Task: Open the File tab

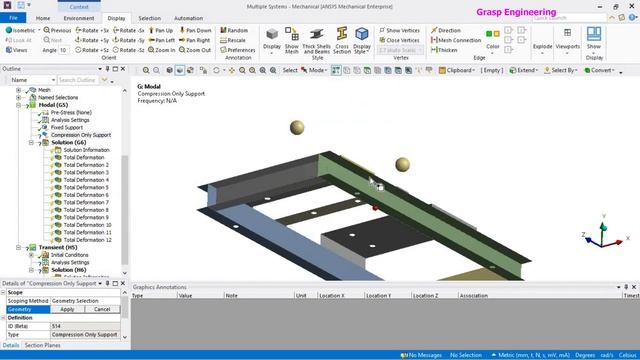Action: point(13,18)
